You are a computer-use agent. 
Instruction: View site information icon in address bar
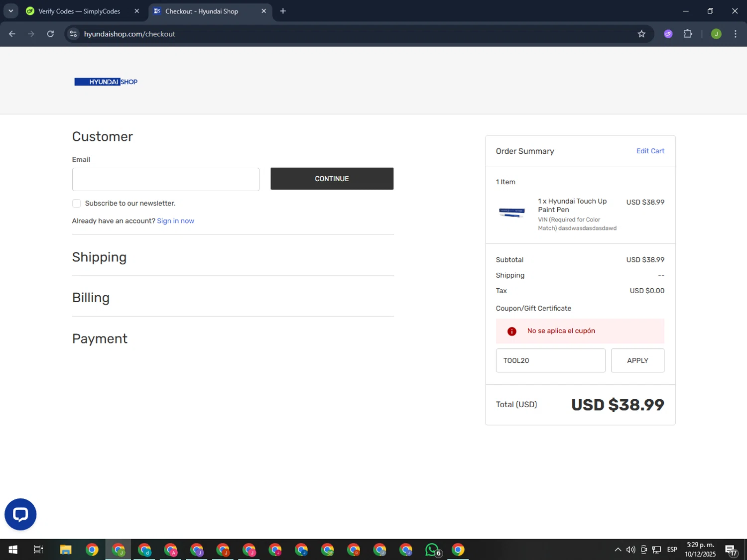click(x=73, y=34)
